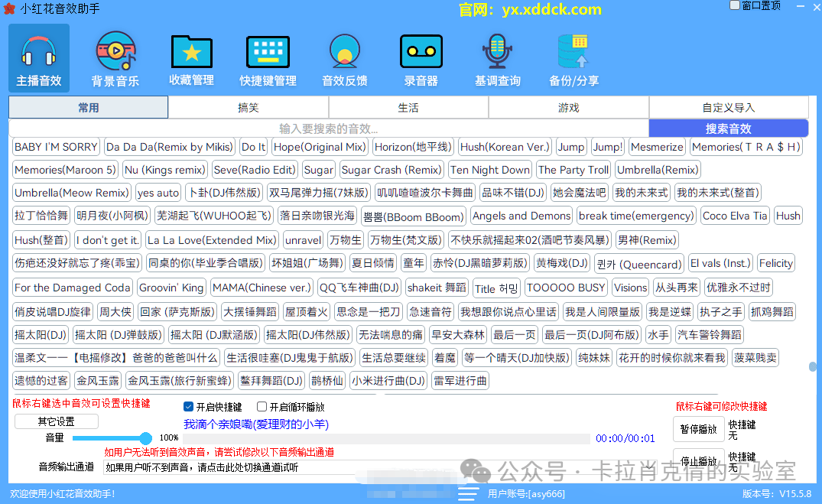Enable the 开启循环播放 loop checkbox
The image size is (822, 504).
(x=262, y=407)
